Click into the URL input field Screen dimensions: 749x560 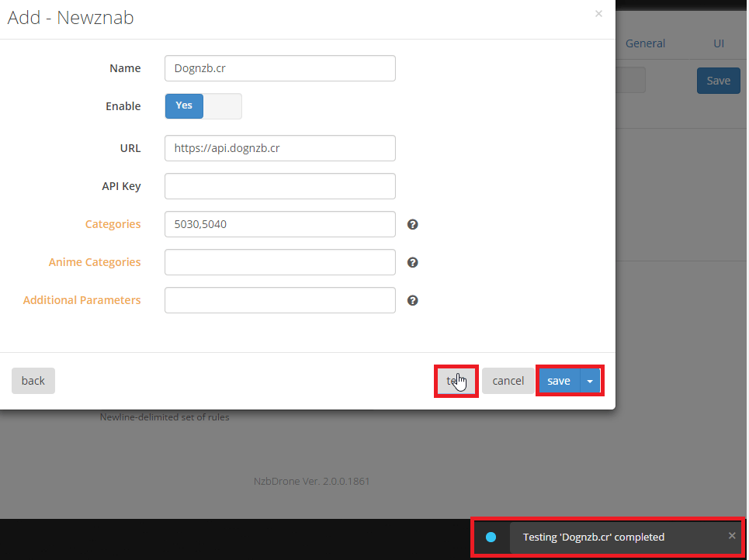pyautogui.click(x=280, y=148)
